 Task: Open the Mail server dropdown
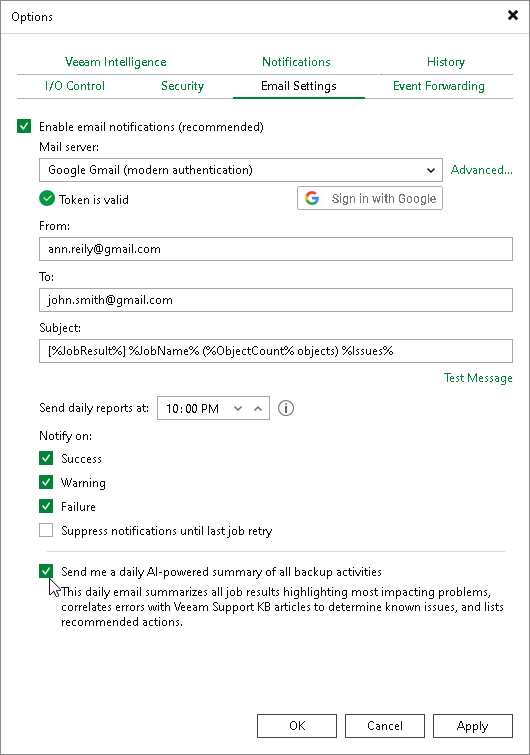[x=241, y=170]
